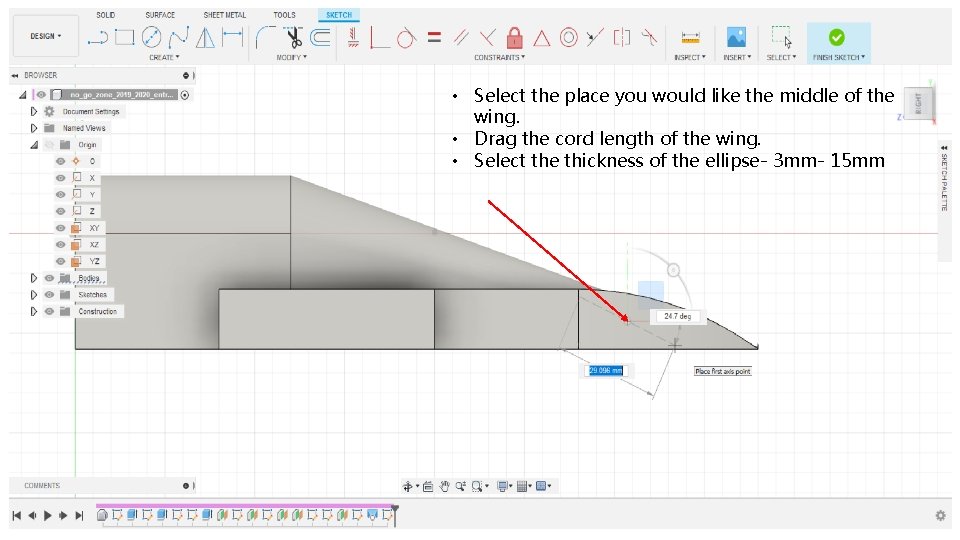The width and height of the screenshot is (960, 540).
Task: Open the Display Settings dropdown
Action: click(x=504, y=487)
